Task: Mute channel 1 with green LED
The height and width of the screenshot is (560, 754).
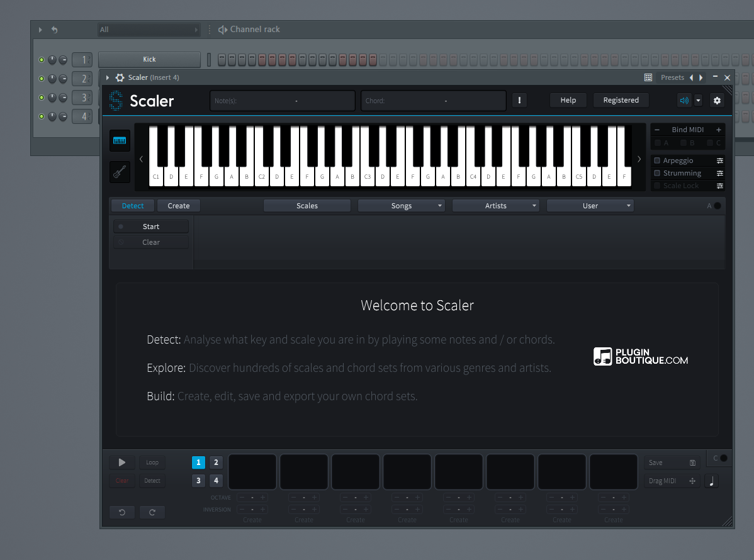Action: pyautogui.click(x=42, y=60)
